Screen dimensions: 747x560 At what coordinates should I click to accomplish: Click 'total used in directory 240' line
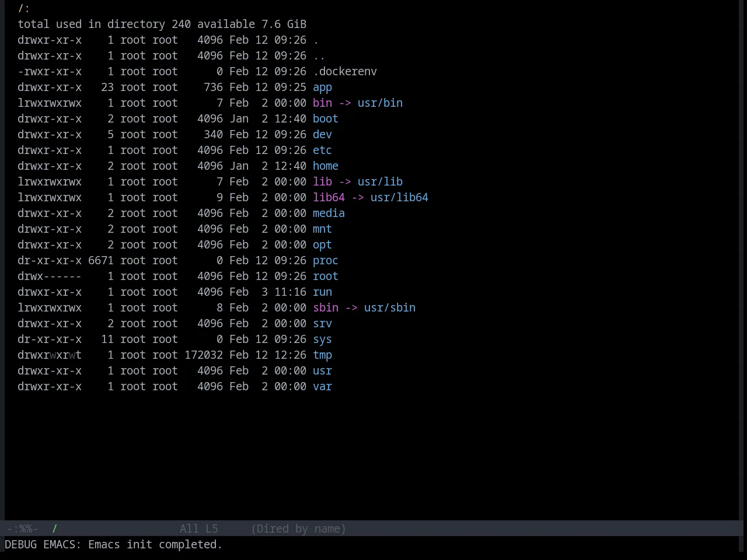click(x=104, y=24)
